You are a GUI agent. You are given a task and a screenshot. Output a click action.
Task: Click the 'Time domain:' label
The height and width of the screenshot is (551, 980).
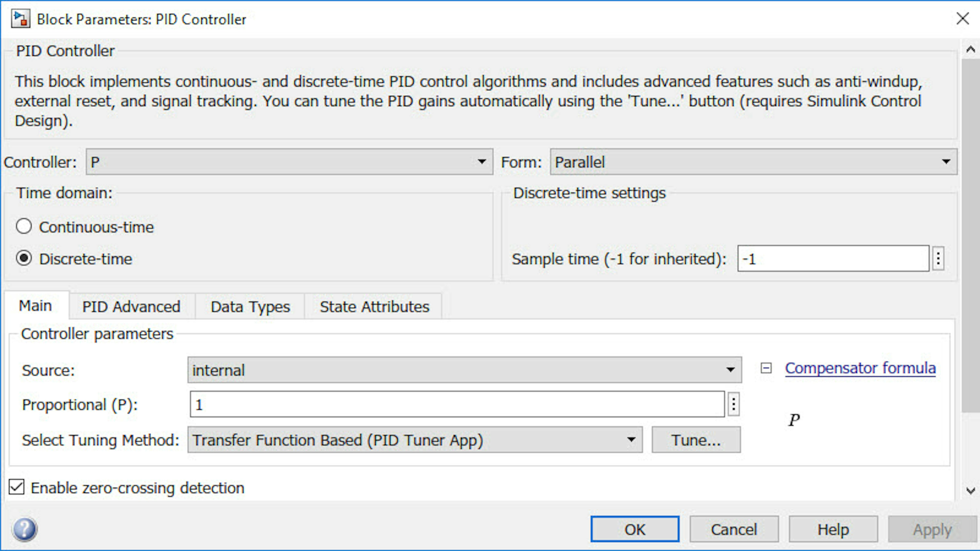coord(65,193)
